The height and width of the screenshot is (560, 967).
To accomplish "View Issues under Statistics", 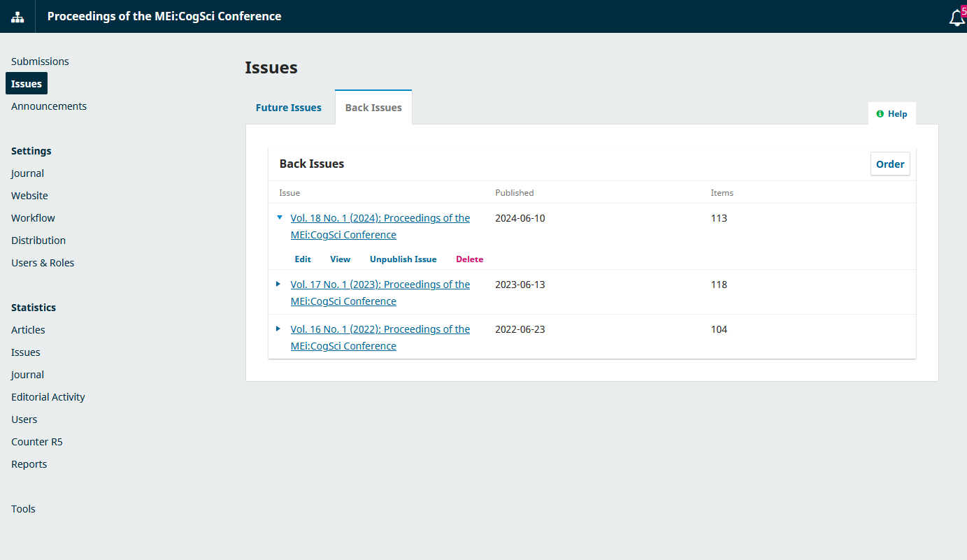I will tap(26, 352).
